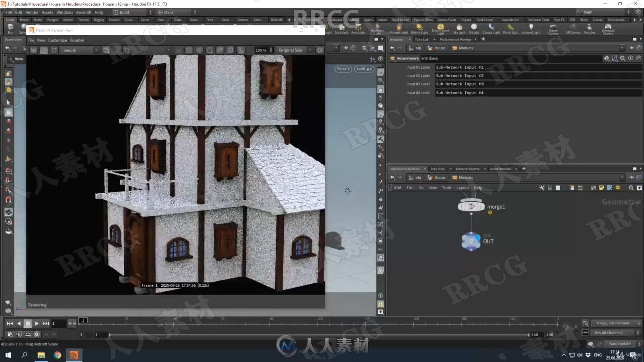Image resolution: width=644 pixels, height=362 pixels.
Task: Select the VR Camera shelf tool
Action: point(573,29)
